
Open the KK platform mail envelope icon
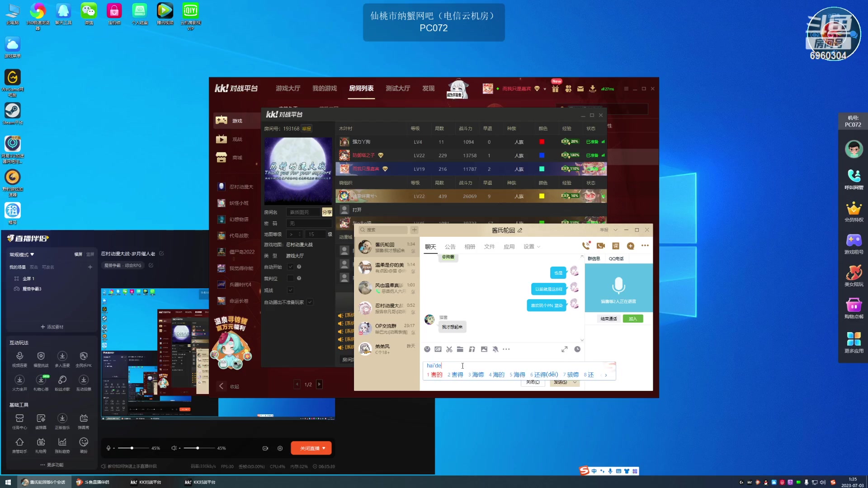pos(580,89)
